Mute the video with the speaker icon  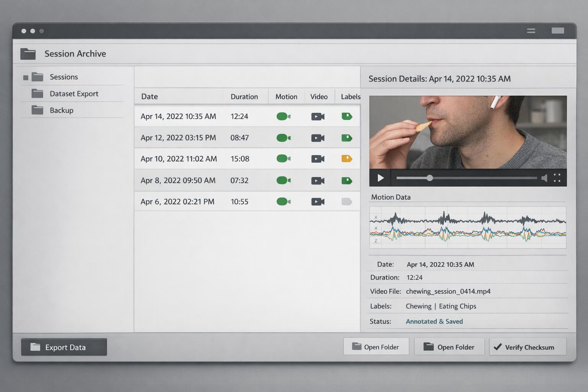pos(544,178)
